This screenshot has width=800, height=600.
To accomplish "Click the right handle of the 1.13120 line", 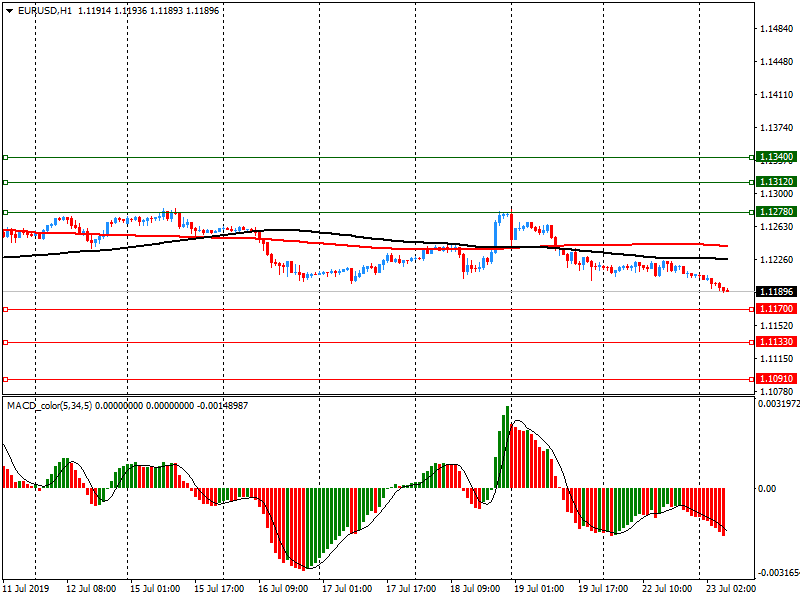I will 752,182.
